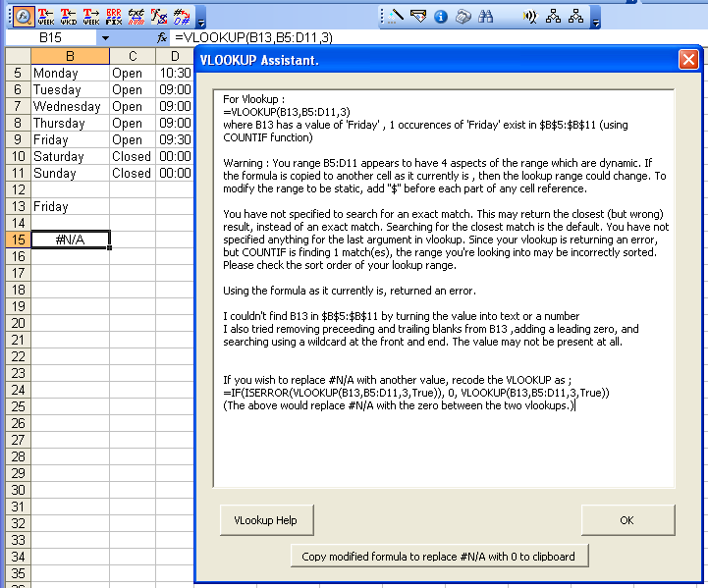
Task: Select the 09:30 time cell
Action: click(175, 139)
